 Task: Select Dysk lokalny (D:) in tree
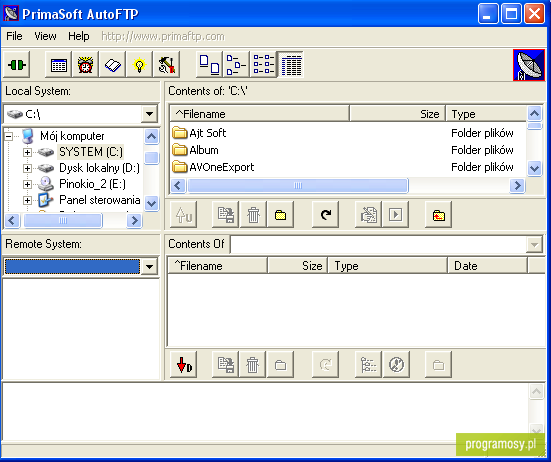[x=99, y=168]
